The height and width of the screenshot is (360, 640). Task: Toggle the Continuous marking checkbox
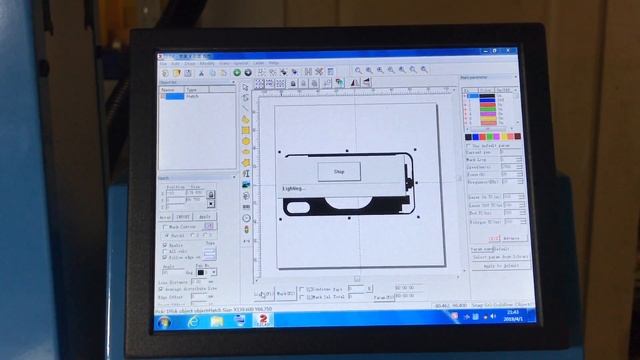302,289
